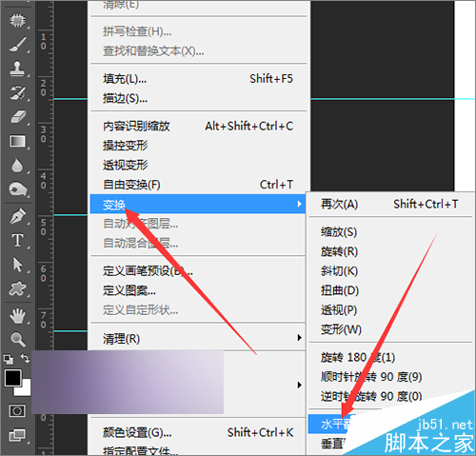Select the Eraser tool

click(17, 117)
